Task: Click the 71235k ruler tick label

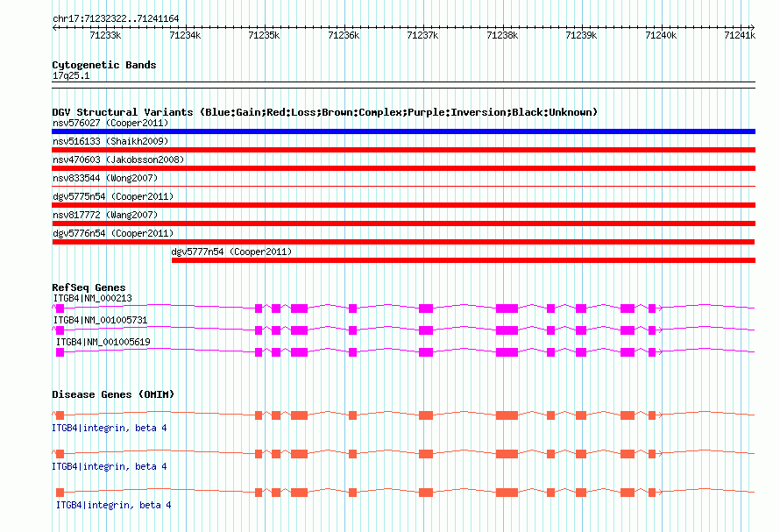Action: [x=264, y=35]
